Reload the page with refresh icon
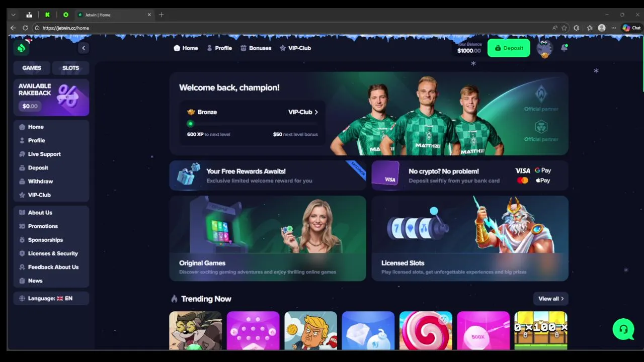 pyautogui.click(x=25, y=28)
